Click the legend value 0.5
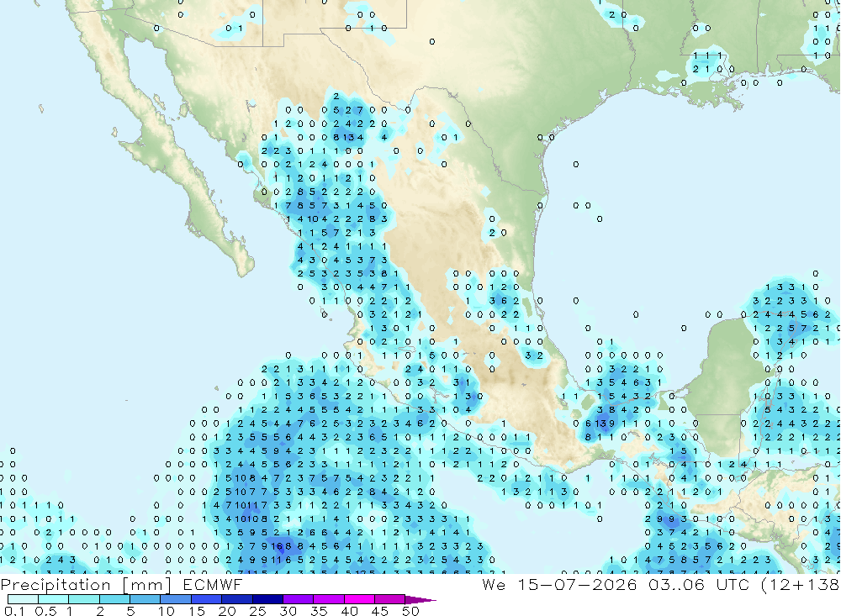 45,611
